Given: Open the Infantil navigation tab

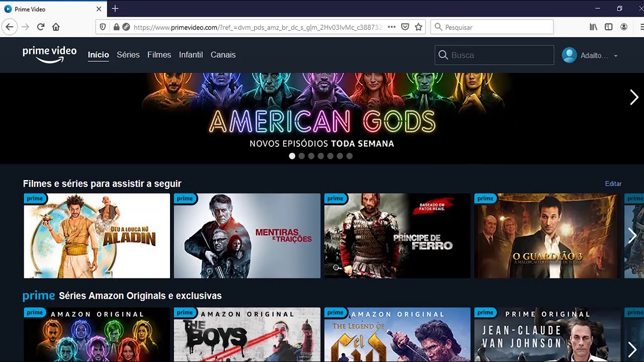Looking at the screenshot, I should click(x=191, y=55).
